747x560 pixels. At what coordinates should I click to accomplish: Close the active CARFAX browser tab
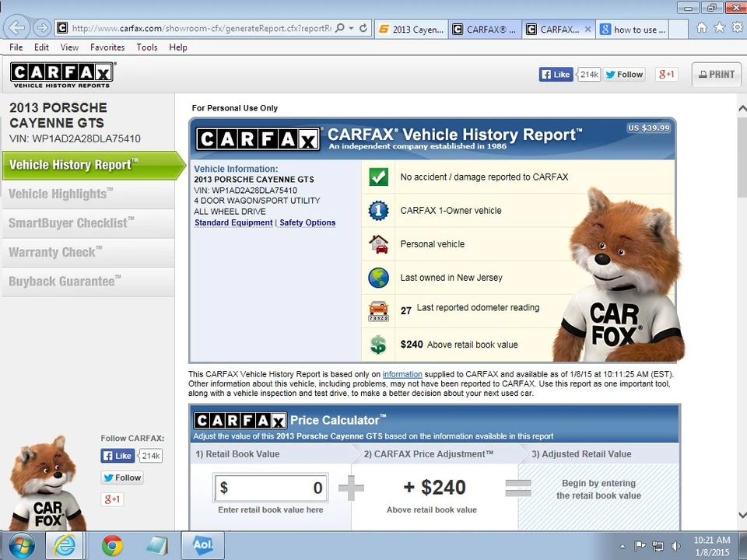point(588,29)
